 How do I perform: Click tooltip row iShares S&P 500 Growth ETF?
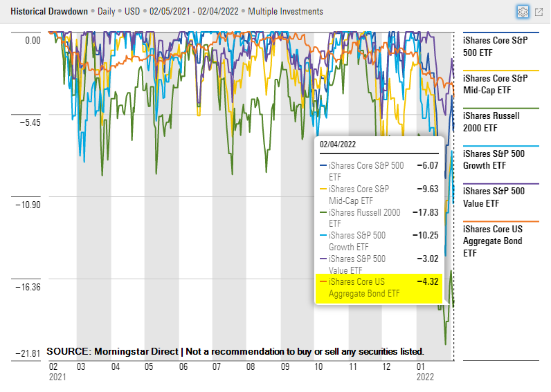coord(379,241)
